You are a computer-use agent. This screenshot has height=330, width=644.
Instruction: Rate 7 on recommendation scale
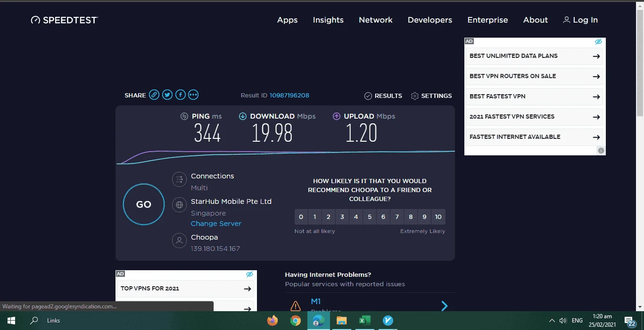pos(397,217)
